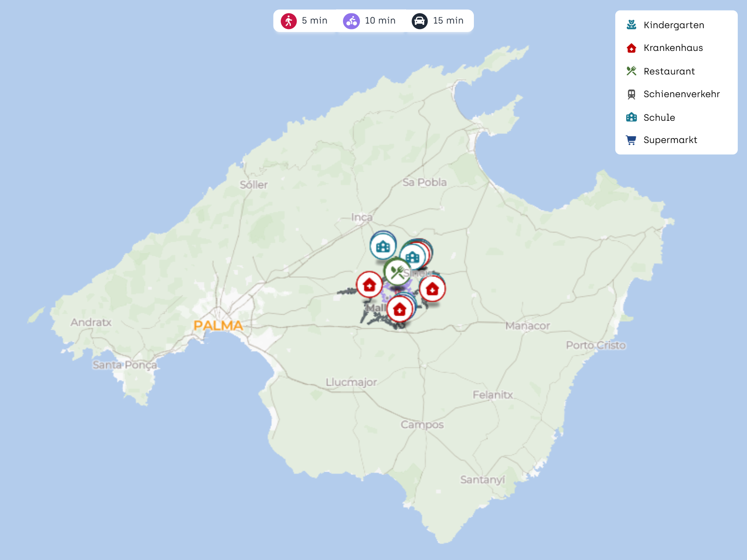Select Schienenverkehr in the legend
Viewport: 747px width, 560px height.
(681, 94)
